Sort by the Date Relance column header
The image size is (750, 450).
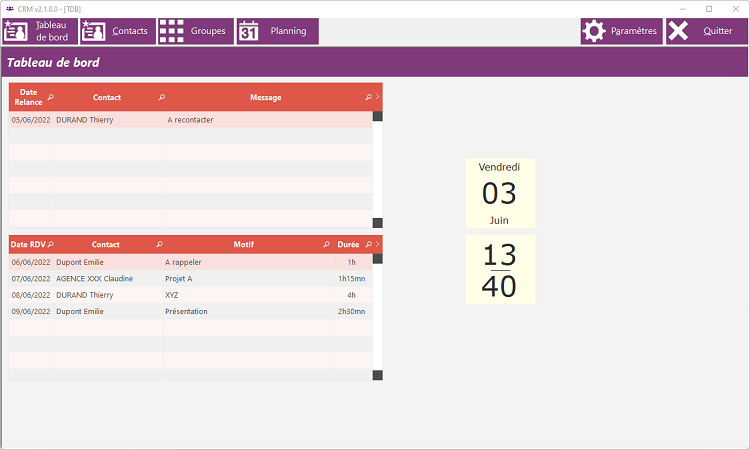tap(28, 97)
